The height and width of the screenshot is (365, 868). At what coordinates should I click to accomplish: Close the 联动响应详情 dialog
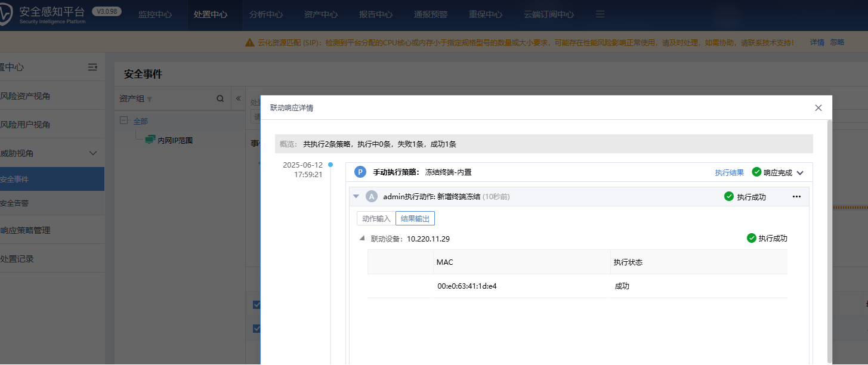pos(818,108)
